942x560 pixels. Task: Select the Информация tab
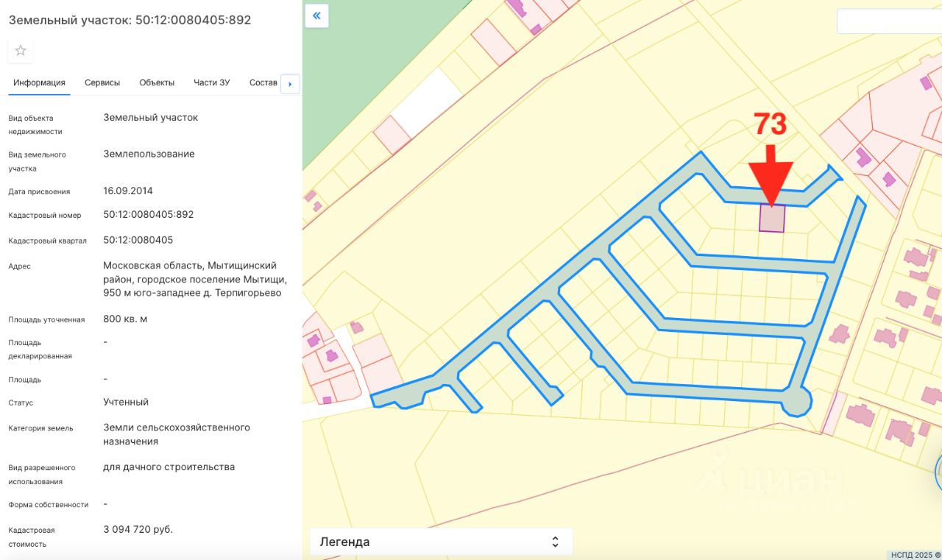click(40, 82)
